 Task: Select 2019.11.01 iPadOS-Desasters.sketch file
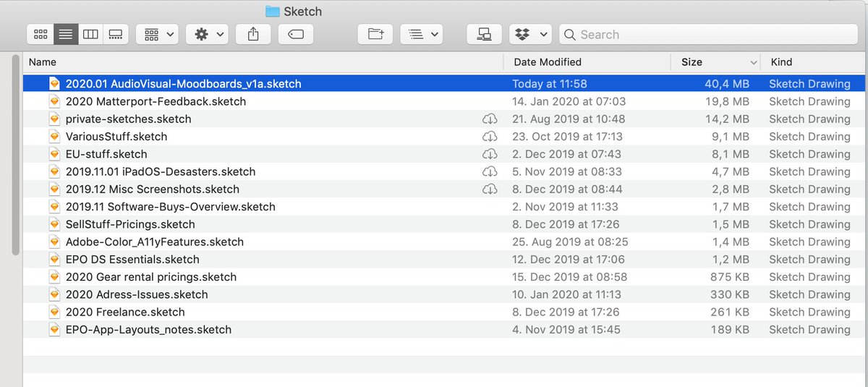click(446, 171)
